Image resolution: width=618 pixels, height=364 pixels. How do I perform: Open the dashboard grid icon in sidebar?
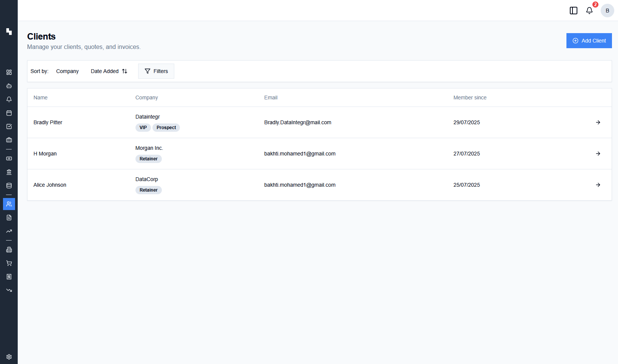click(x=9, y=72)
